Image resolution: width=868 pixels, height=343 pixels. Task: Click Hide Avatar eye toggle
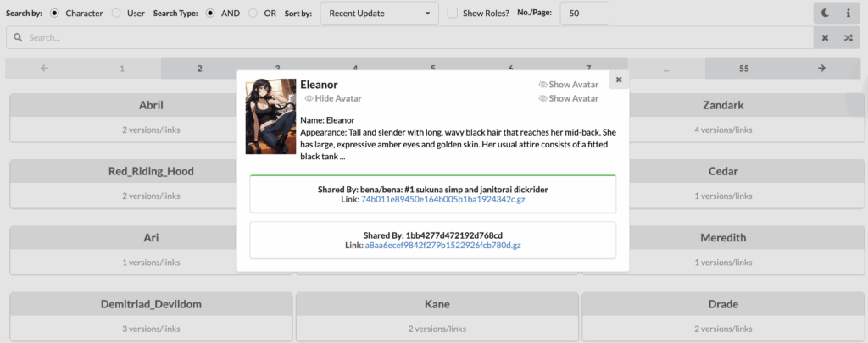coord(333,98)
